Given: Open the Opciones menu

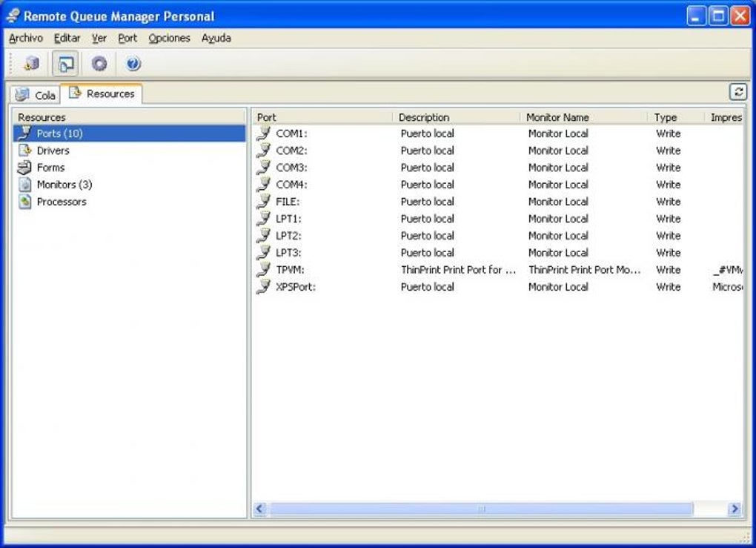Looking at the screenshot, I should [x=170, y=38].
